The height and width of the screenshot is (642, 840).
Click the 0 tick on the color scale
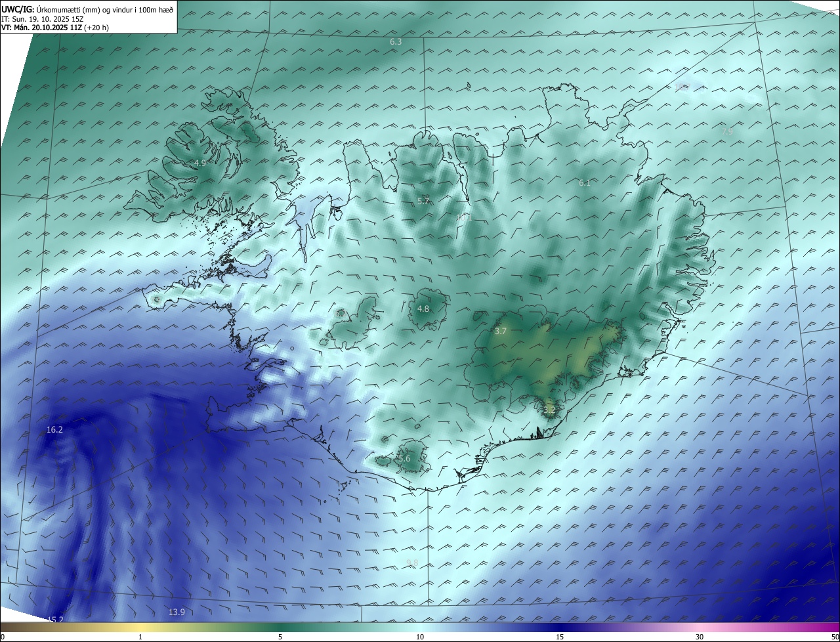tap(3, 637)
